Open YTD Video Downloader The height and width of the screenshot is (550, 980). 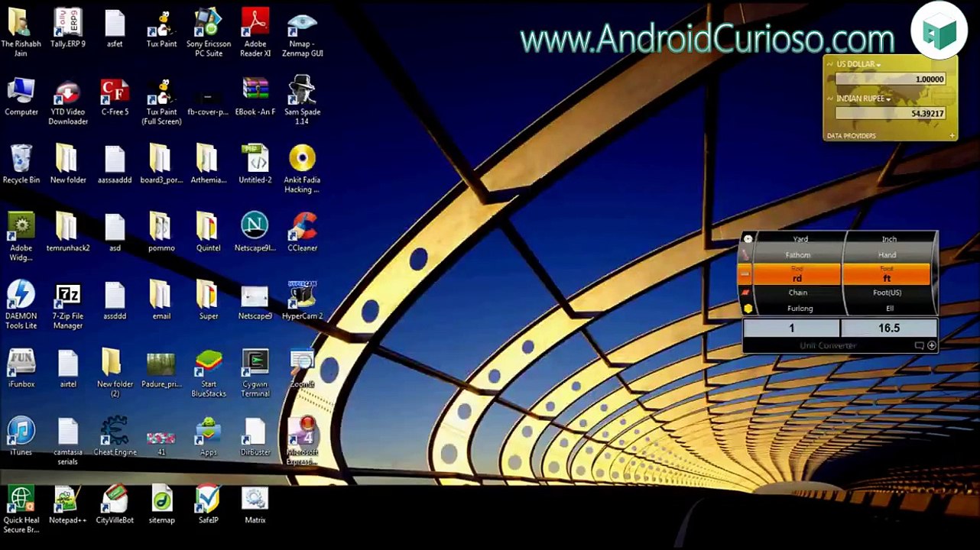point(68,102)
